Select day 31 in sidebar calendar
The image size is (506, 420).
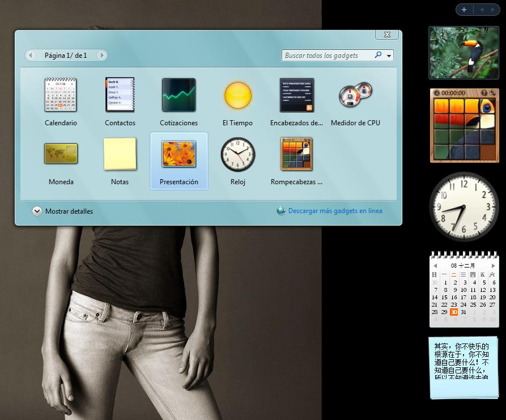click(464, 312)
